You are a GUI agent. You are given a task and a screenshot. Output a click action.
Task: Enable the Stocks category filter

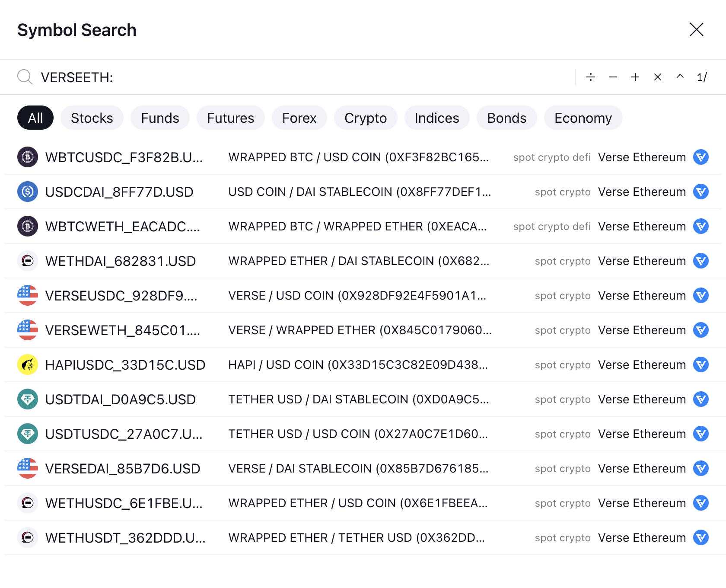click(x=92, y=118)
